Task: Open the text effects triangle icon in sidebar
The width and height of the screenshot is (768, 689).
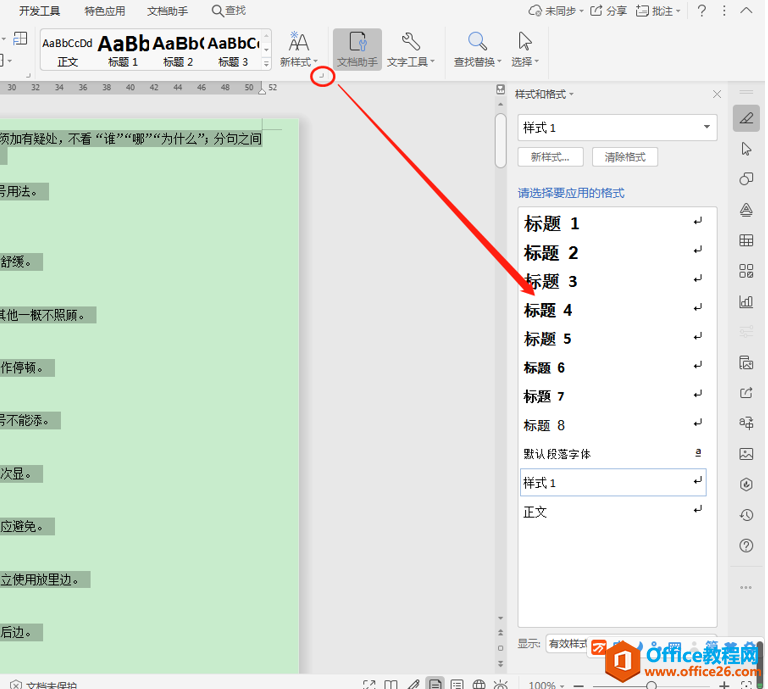Action: point(746,210)
